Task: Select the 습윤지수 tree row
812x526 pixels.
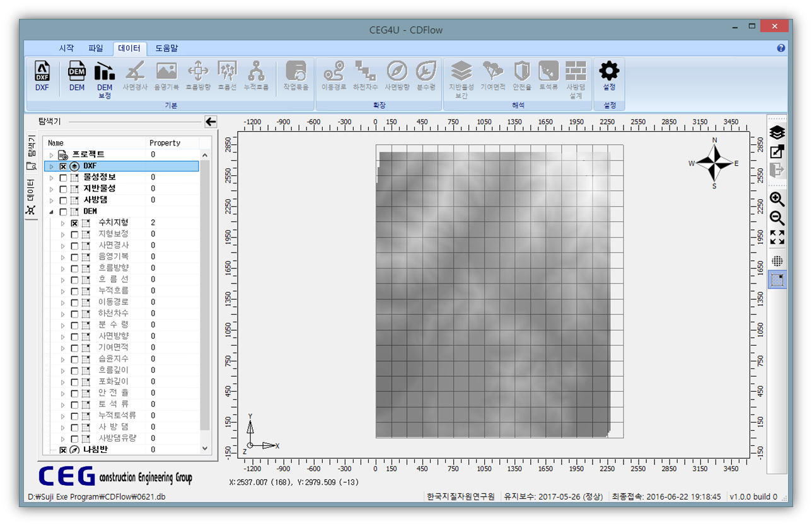Action: [121, 359]
